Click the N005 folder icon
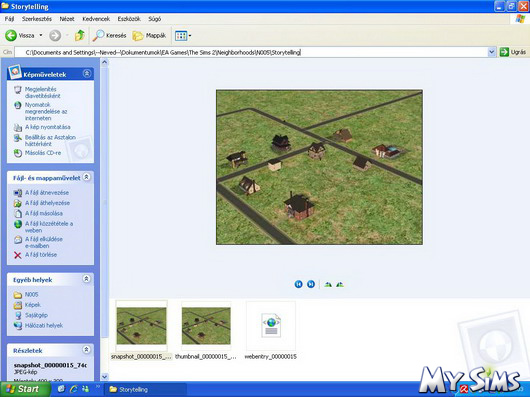 [18, 295]
